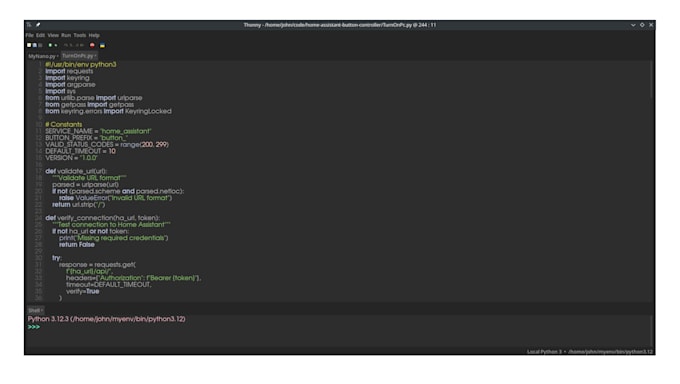The image size is (680, 384).
Task: Stop the running program with the red icon
Action: (x=92, y=45)
